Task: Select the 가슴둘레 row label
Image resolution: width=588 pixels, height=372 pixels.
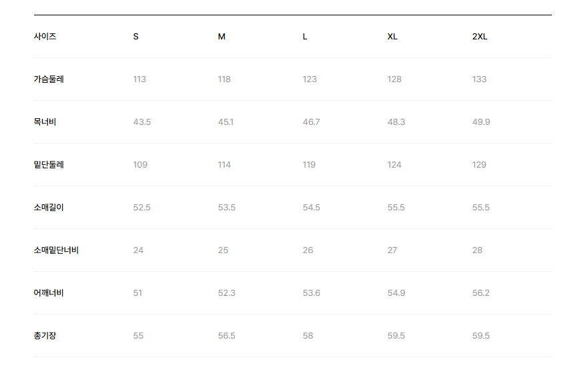Action: click(x=49, y=79)
